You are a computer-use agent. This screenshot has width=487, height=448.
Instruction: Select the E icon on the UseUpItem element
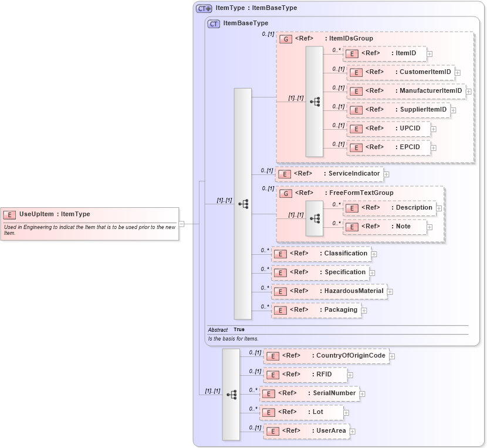click(9, 214)
